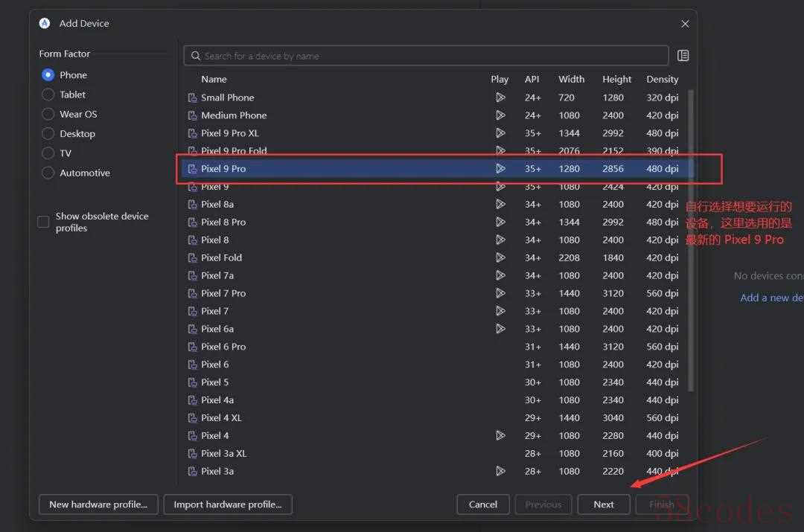Click the Play Store icon for Small Phone
This screenshot has width=804, height=532.
500,97
